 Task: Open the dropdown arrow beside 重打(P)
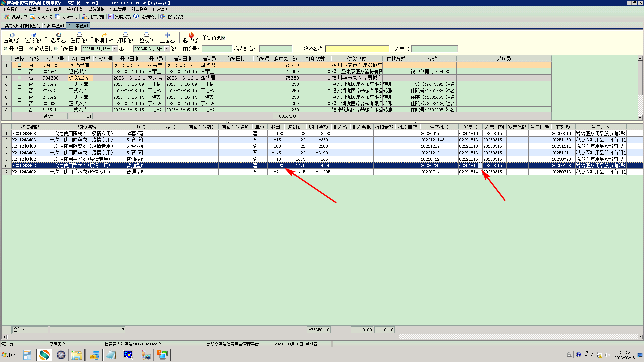coord(92,38)
